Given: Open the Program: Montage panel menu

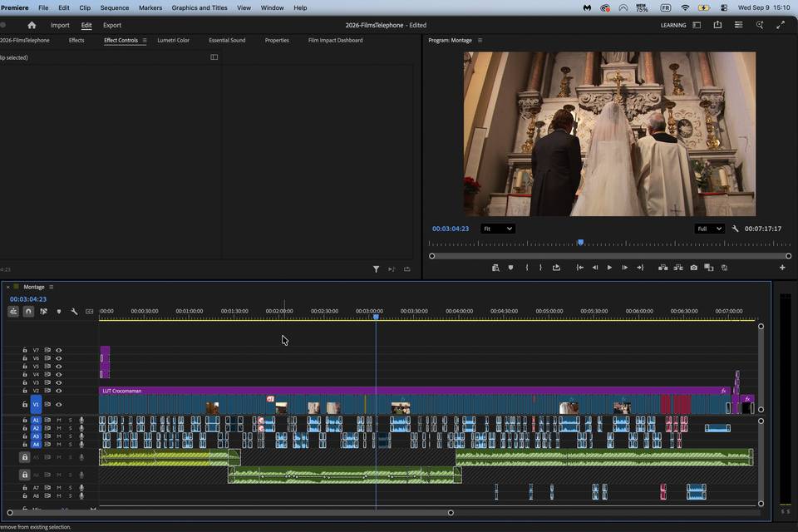Looking at the screenshot, I should [480, 40].
